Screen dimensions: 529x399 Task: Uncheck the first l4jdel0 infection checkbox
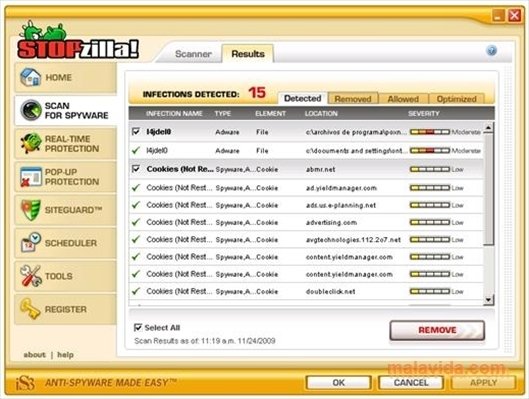[x=136, y=131]
